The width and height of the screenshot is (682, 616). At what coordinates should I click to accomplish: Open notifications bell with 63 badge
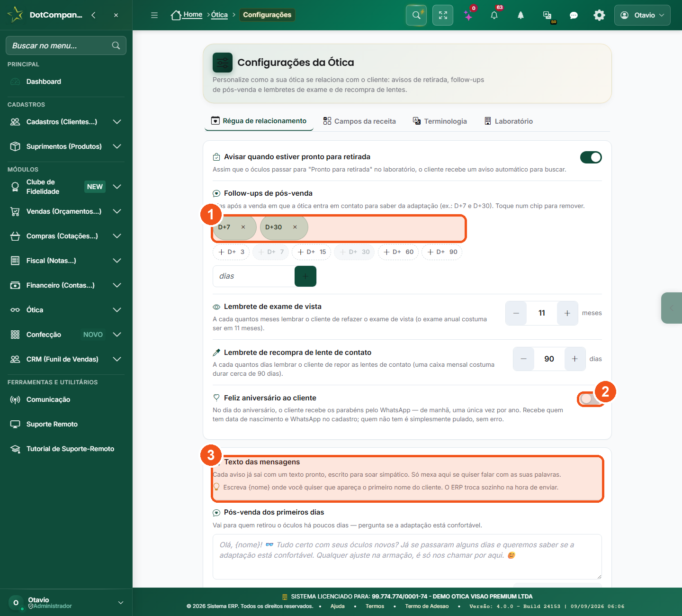pos(494,15)
